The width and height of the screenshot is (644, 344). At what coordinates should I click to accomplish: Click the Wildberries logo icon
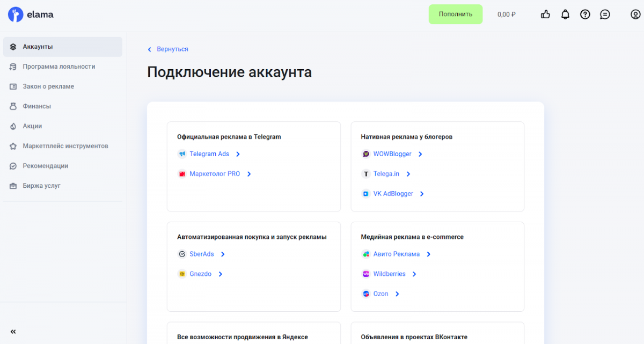pos(366,274)
